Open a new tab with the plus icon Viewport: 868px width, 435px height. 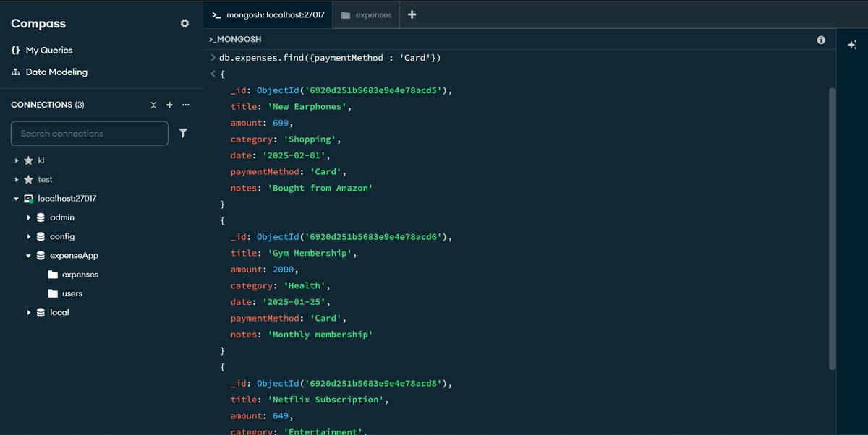412,14
